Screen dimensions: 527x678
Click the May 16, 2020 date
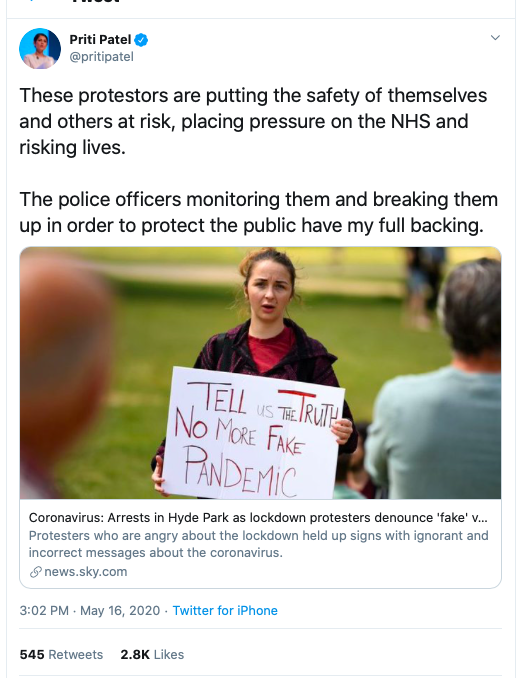pyautogui.click(x=120, y=611)
